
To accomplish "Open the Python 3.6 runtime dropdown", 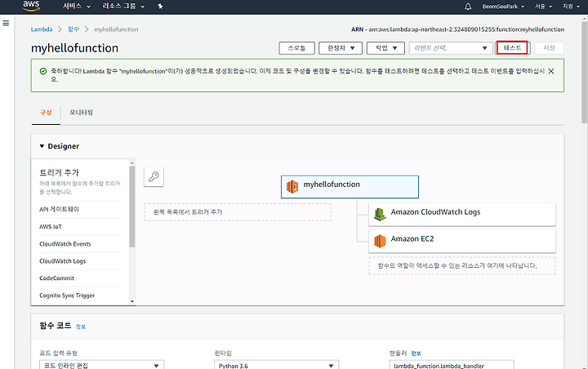I will 276,365.
